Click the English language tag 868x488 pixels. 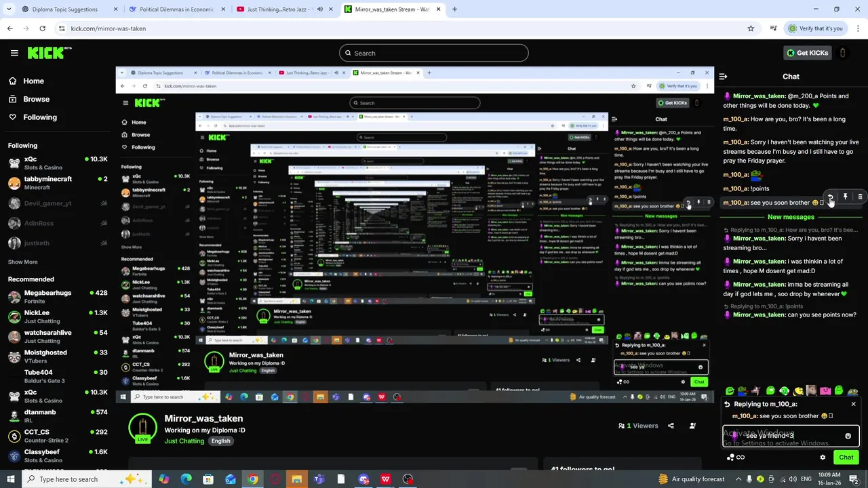point(220,441)
